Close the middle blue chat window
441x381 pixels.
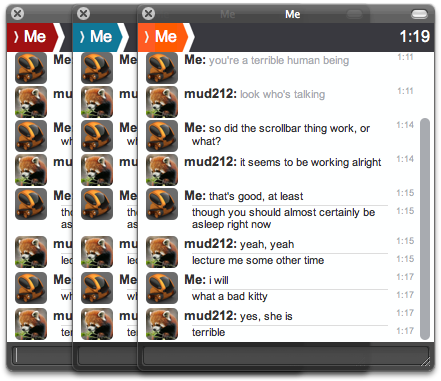tap(83, 14)
